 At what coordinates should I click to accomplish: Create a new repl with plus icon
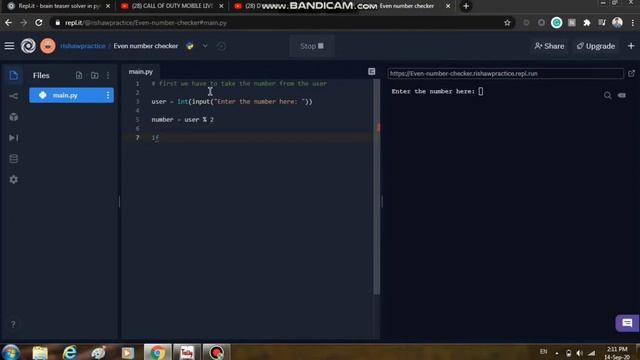pyautogui.click(x=631, y=46)
